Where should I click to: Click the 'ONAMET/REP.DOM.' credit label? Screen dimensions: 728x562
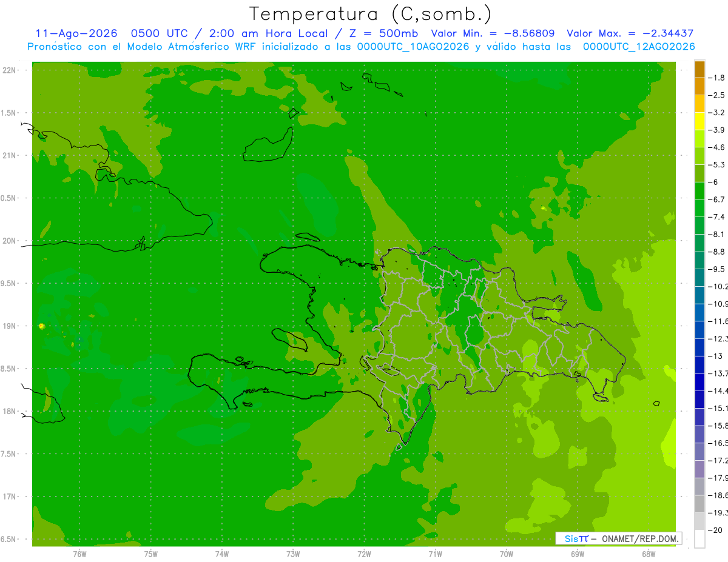click(x=641, y=538)
